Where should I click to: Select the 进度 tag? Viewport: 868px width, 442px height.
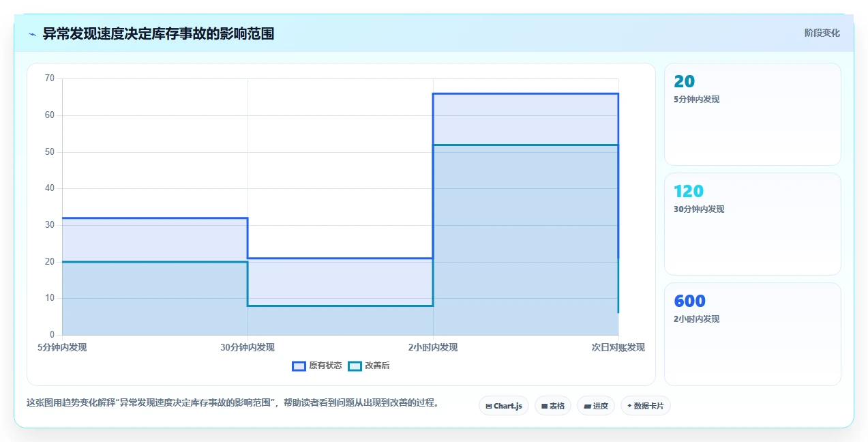click(596, 406)
